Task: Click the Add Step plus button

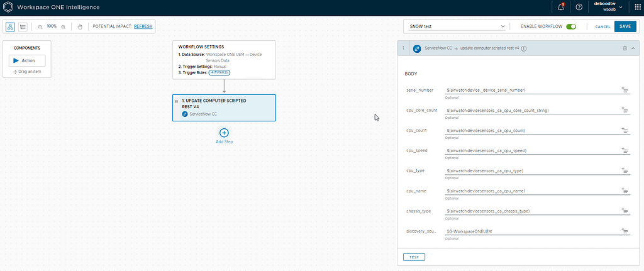Action: pos(224,133)
